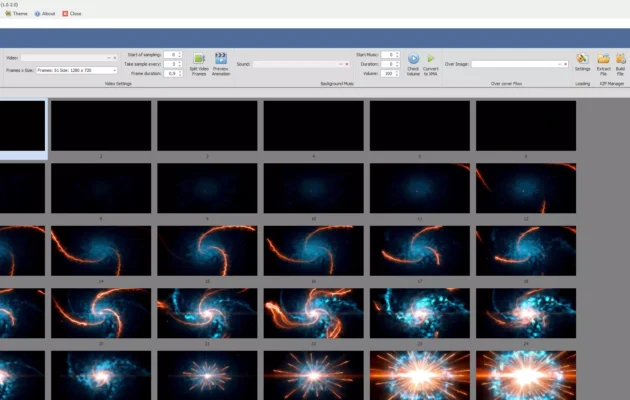Click the Start of sampling value box

[171, 55]
